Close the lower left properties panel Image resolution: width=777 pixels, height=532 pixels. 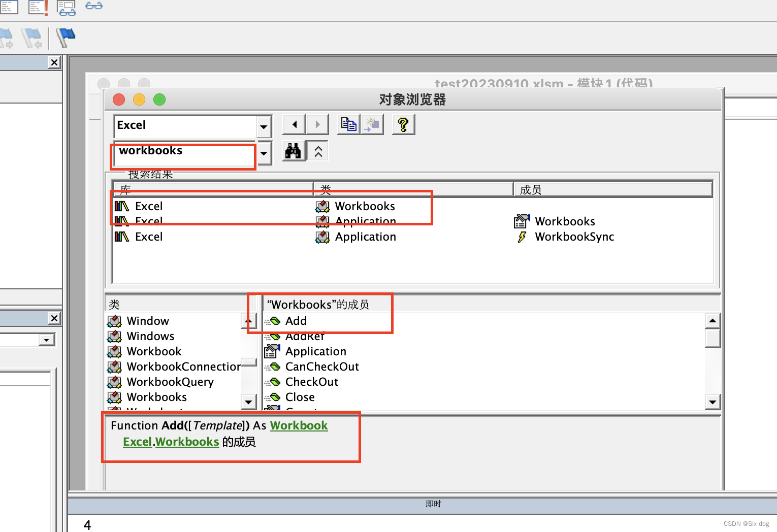[x=54, y=318]
